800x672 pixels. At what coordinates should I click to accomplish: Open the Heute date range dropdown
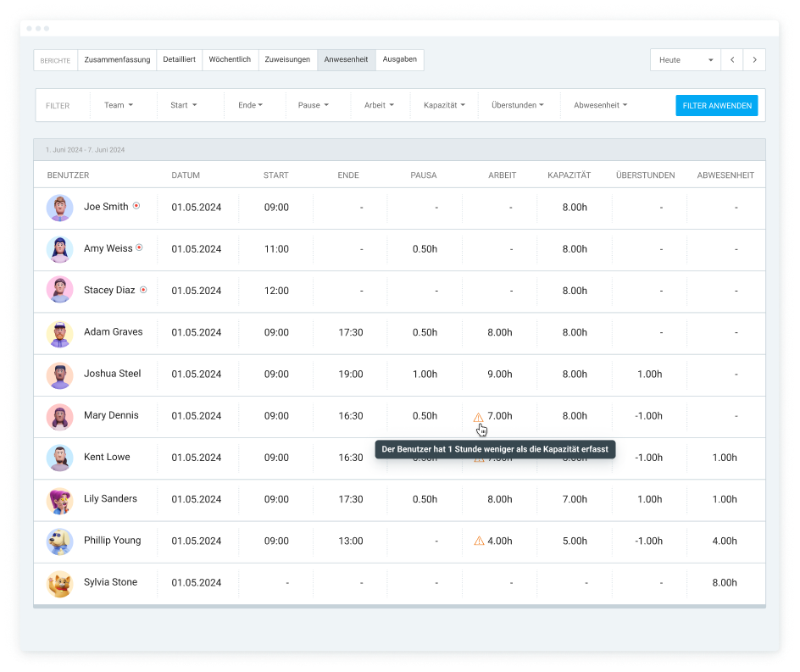[685, 60]
